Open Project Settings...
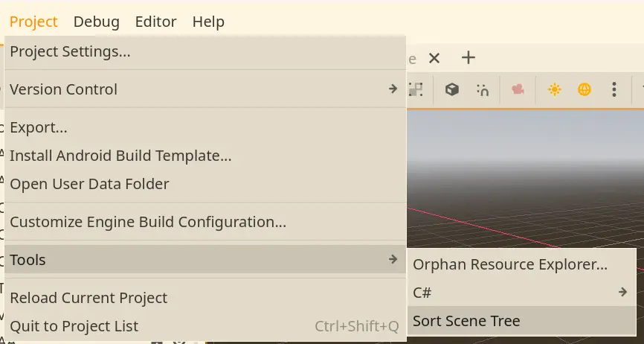The height and width of the screenshot is (344, 644). pyautogui.click(x=205, y=52)
